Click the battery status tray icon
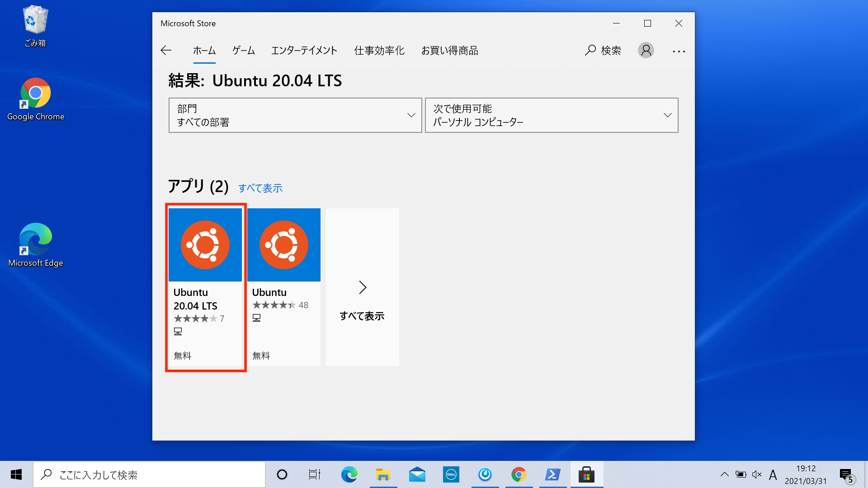This screenshot has width=868, height=488. point(741,474)
